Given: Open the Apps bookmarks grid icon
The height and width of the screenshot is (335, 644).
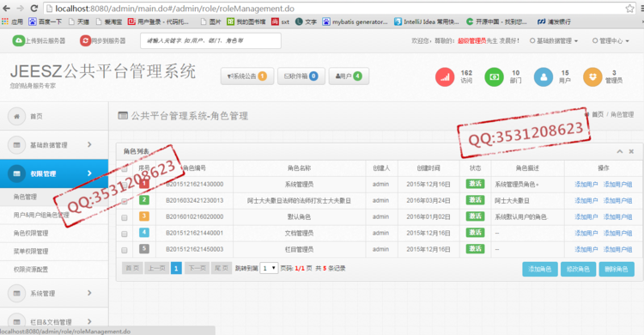Looking at the screenshot, I should point(5,21).
